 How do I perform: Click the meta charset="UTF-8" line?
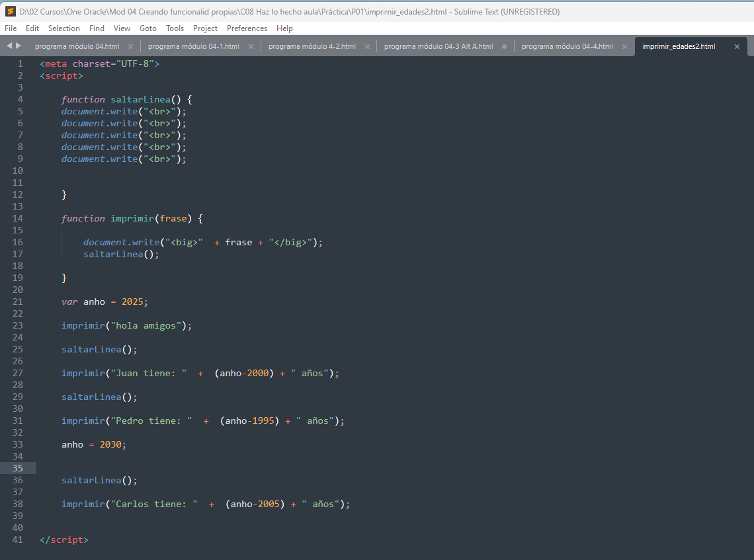tap(99, 64)
